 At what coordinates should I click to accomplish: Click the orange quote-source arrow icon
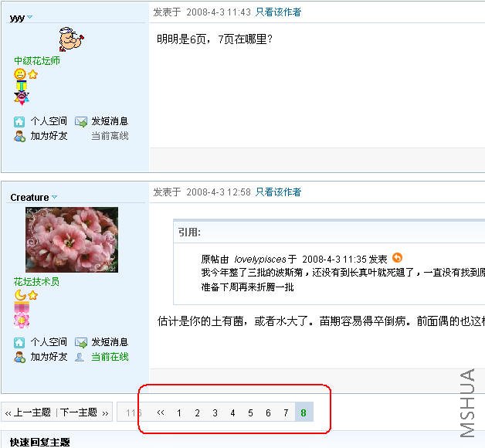[397, 258]
